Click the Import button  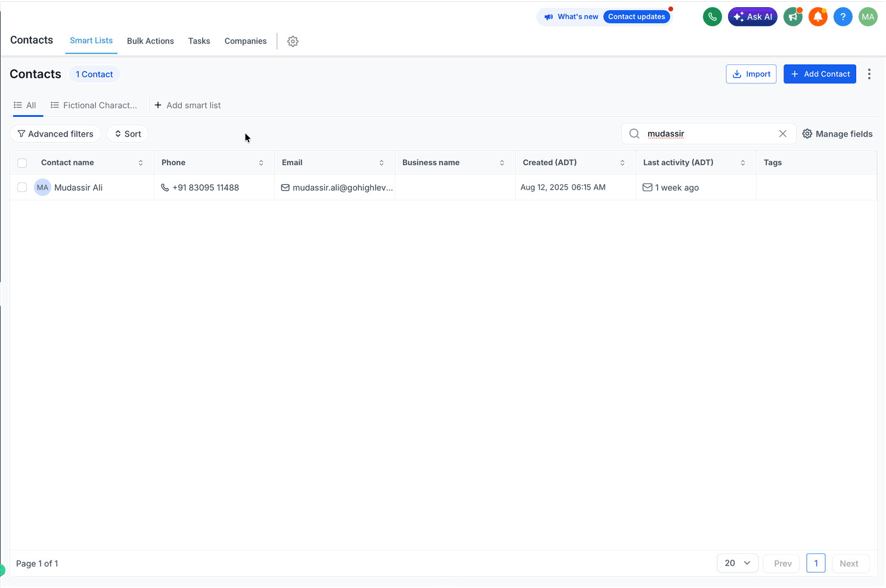click(751, 74)
